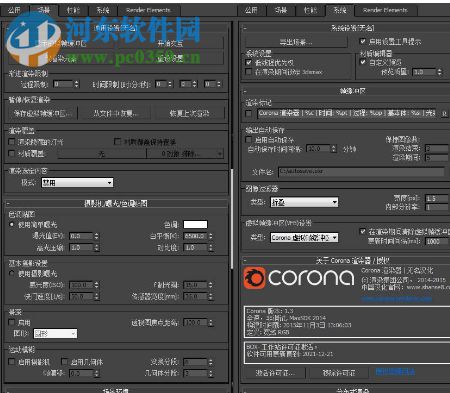The height and width of the screenshot is (393, 450).
Task: Select 使用摄影曝光 radio button
Action: coord(12,274)
